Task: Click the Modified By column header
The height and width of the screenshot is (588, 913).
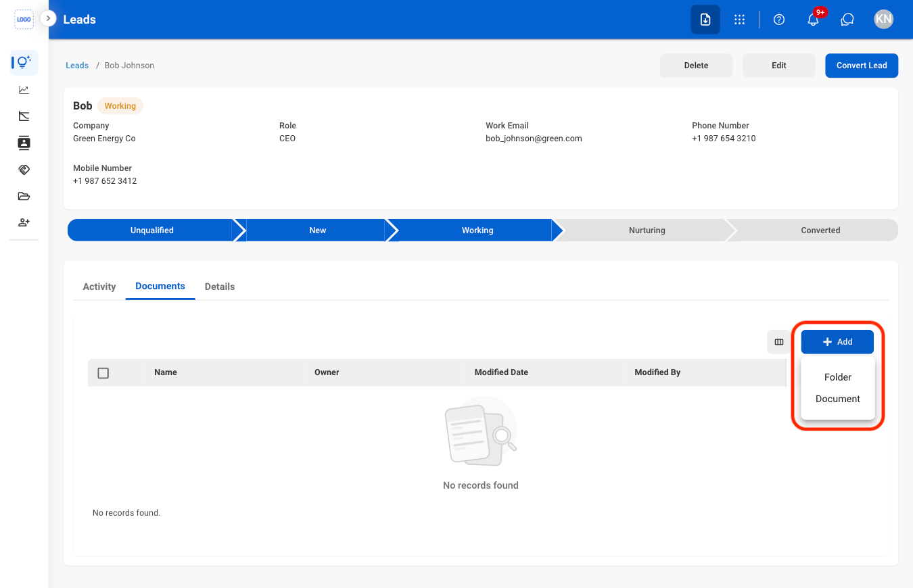Action: [657, 372]
